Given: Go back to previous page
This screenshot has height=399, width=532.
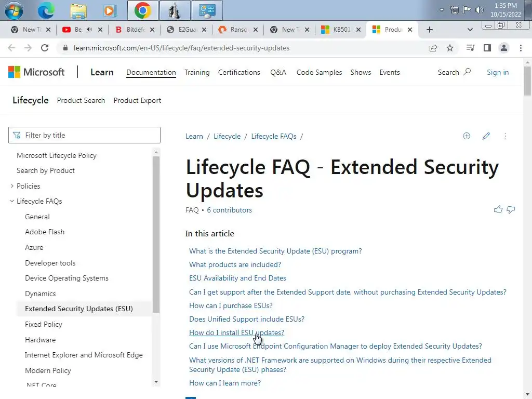Looking at the screenshot, I should coord(11,48).
